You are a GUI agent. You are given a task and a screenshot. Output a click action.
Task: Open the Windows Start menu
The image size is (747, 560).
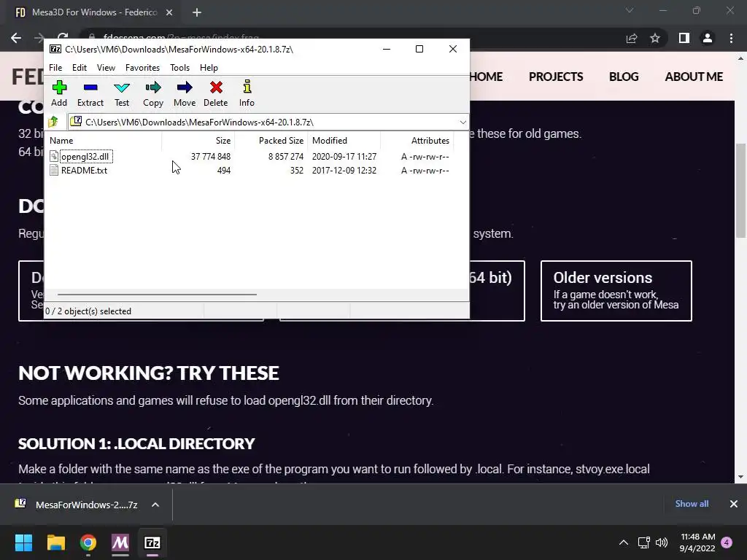[x=23, y=542]
